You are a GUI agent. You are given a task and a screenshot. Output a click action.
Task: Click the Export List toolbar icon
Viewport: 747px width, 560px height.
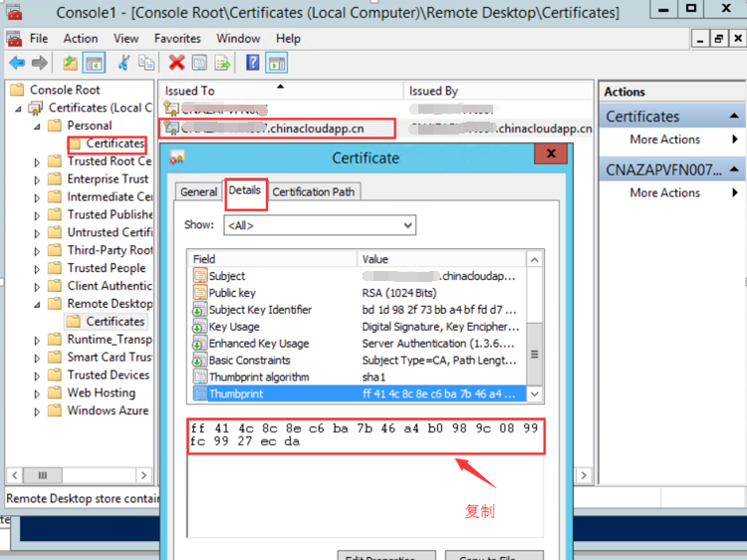[223, 63]
